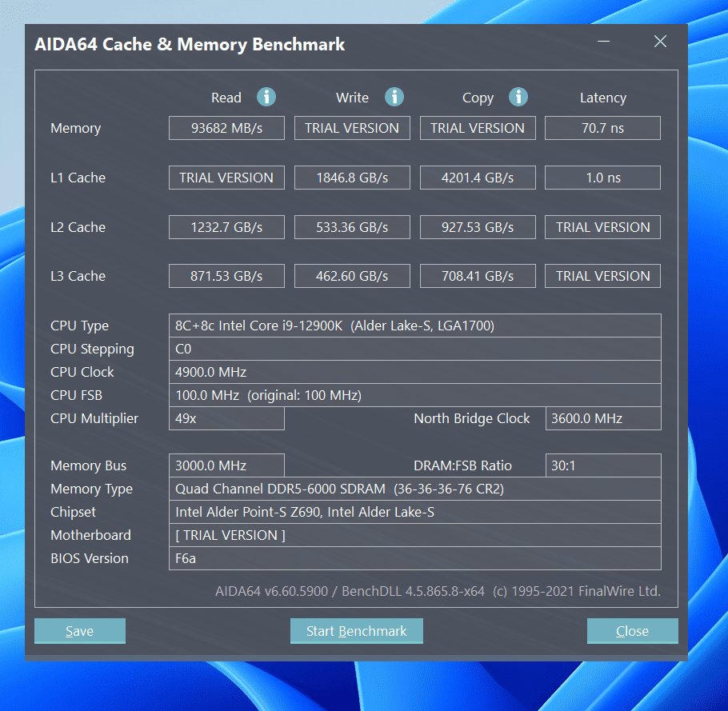728x711 pixels.
Task: Click the L3 Cache row label
Action: coord(78,276)
